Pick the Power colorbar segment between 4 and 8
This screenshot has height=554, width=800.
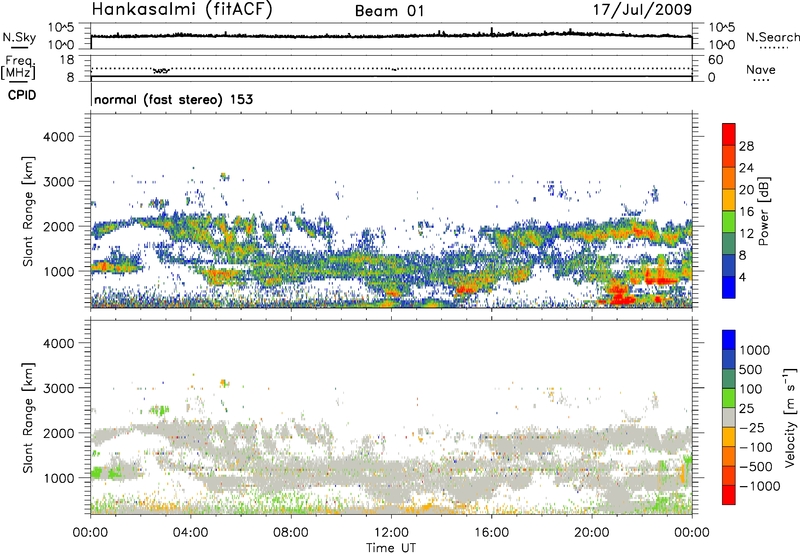pyautogui.click(x=729, y=266)
